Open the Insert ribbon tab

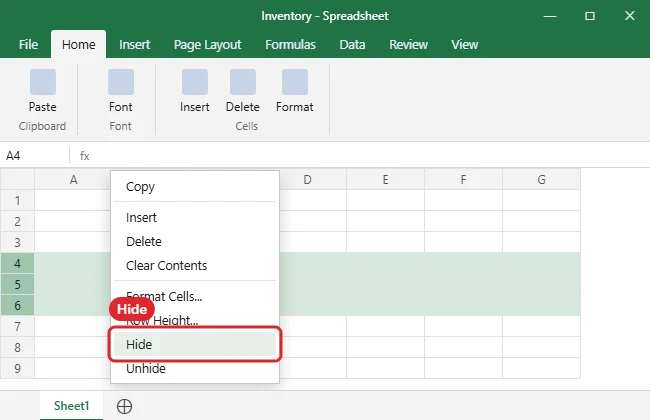[134, 44]
